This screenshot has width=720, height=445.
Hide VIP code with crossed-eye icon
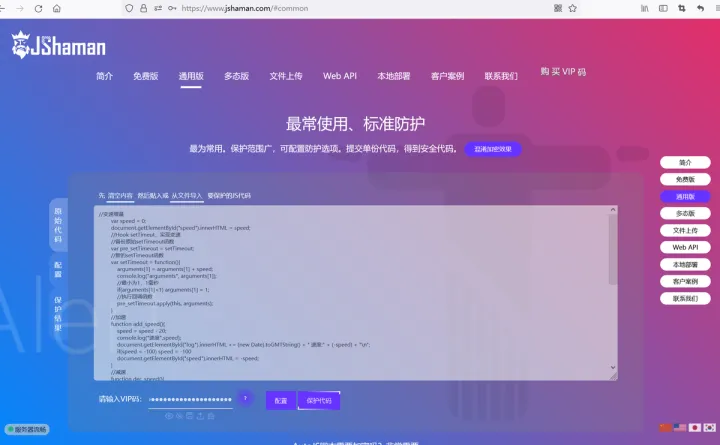pos(180,416)
